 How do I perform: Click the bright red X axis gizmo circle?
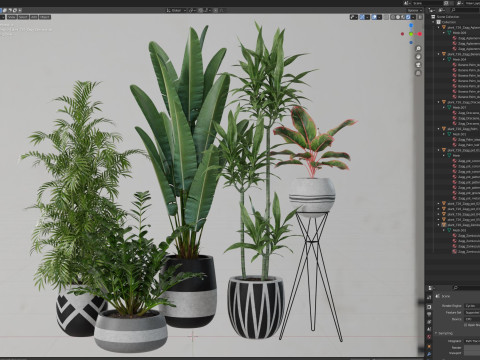tap(420, 34)
